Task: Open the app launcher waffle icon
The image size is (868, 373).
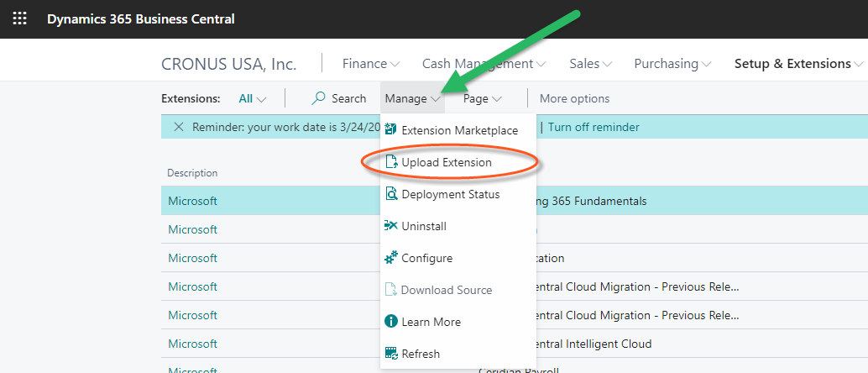Action: [19, 18]
